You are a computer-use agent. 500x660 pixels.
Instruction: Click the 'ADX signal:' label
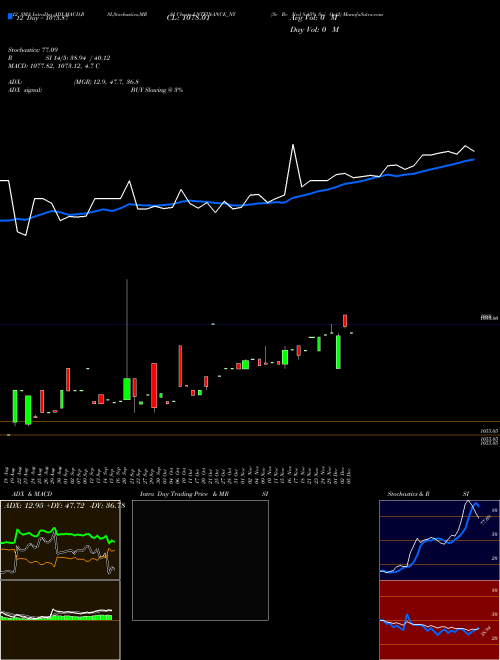24,90
